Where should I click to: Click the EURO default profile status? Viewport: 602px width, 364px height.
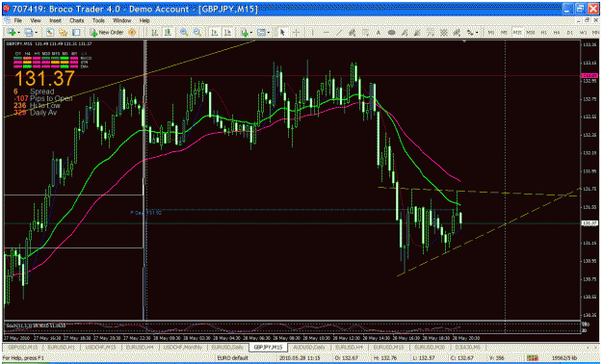pos(233,358)
